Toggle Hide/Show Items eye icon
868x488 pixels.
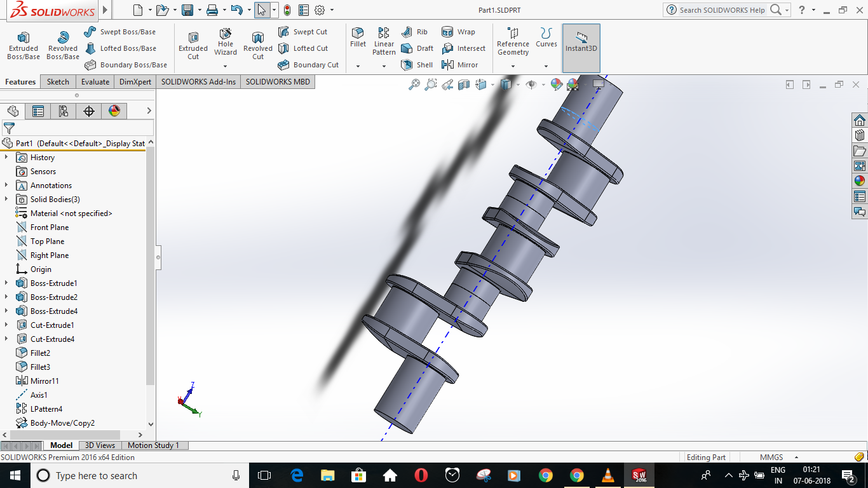coord(532,84)
